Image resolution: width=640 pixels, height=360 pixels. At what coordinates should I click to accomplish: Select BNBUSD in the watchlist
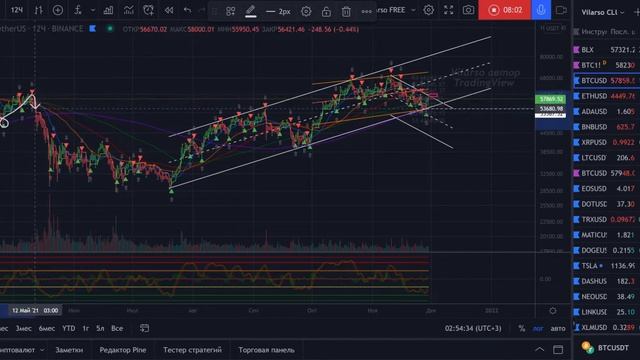pos(607,127)
